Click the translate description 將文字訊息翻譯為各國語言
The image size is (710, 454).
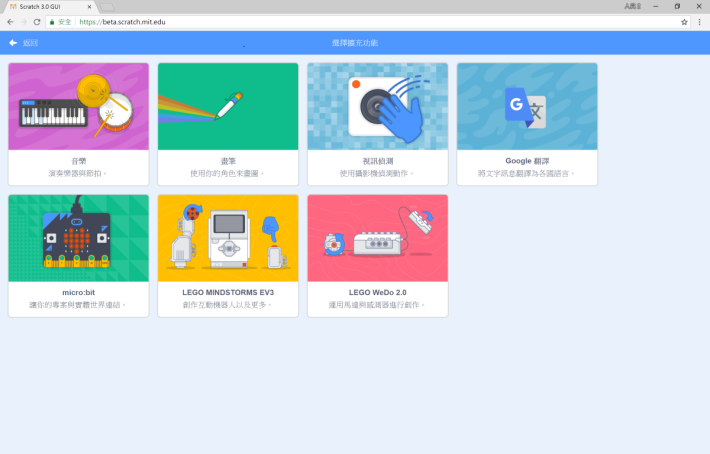(526, 173)
